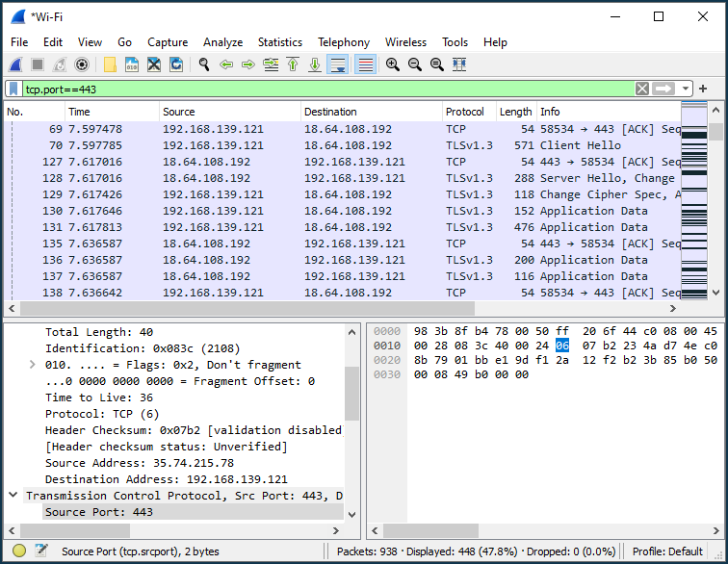Go to specified packet icon
728x564 pixels.
pos(271,64)
